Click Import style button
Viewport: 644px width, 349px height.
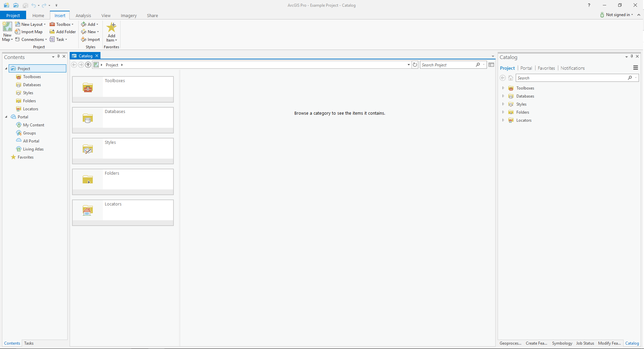90,40
